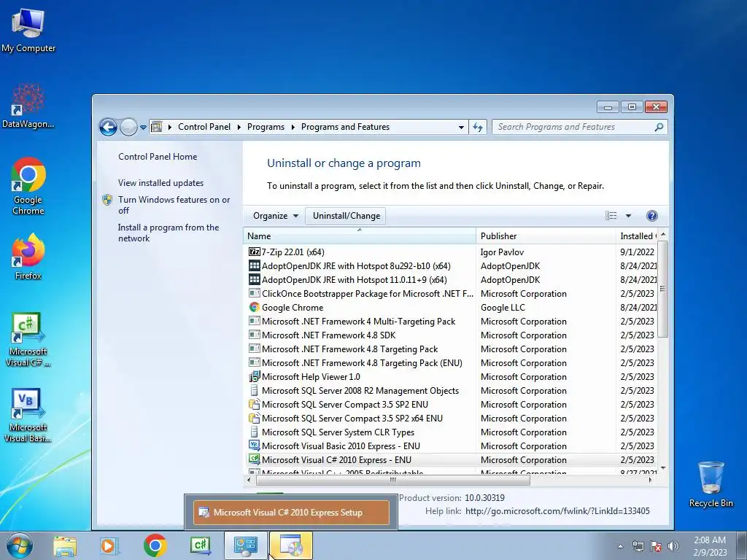Click Programs and Features breadcrumb

pyautogui.click(x=345, y=127)
